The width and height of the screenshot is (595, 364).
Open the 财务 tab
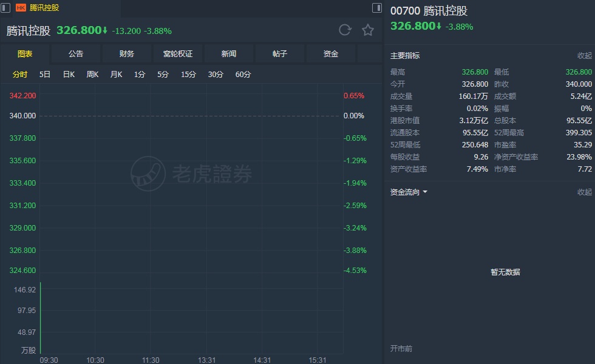(127, 54)
